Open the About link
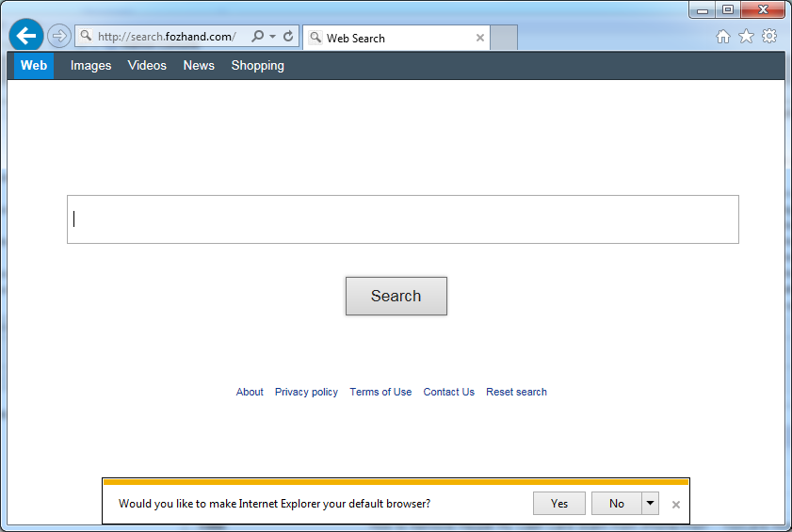Screen dimensions: 792x532 pos(250,392)
